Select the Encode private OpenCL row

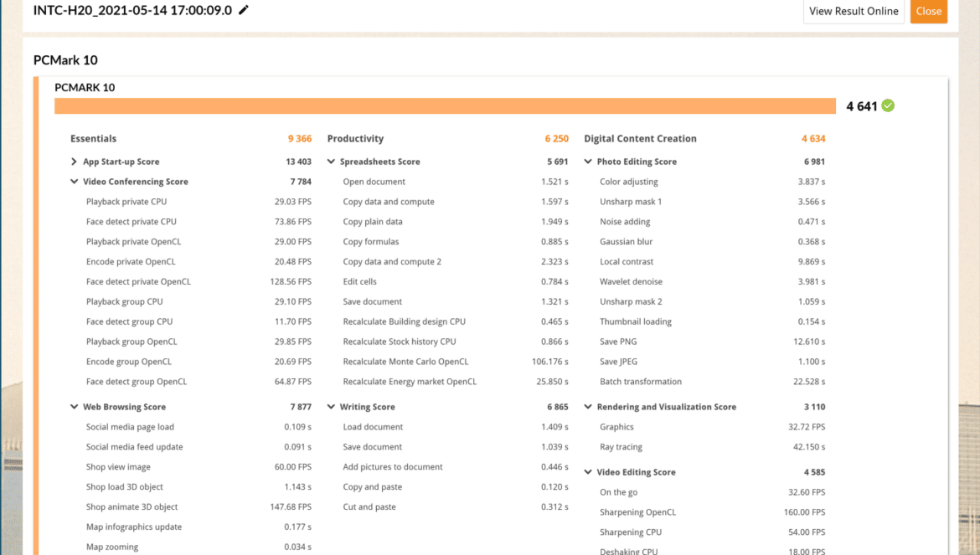(199, 261)
